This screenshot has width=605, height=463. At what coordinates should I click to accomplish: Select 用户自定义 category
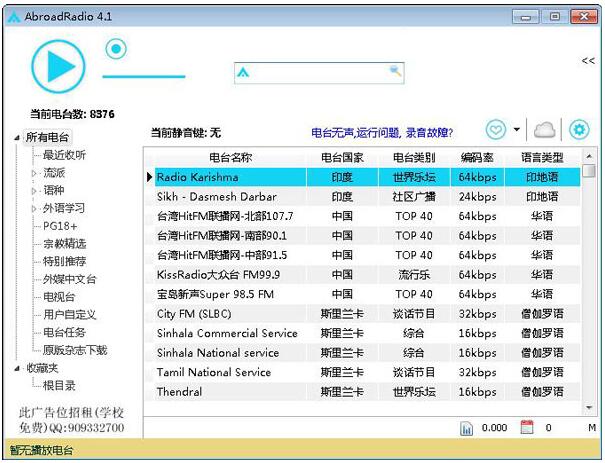(x=69, y=315)
